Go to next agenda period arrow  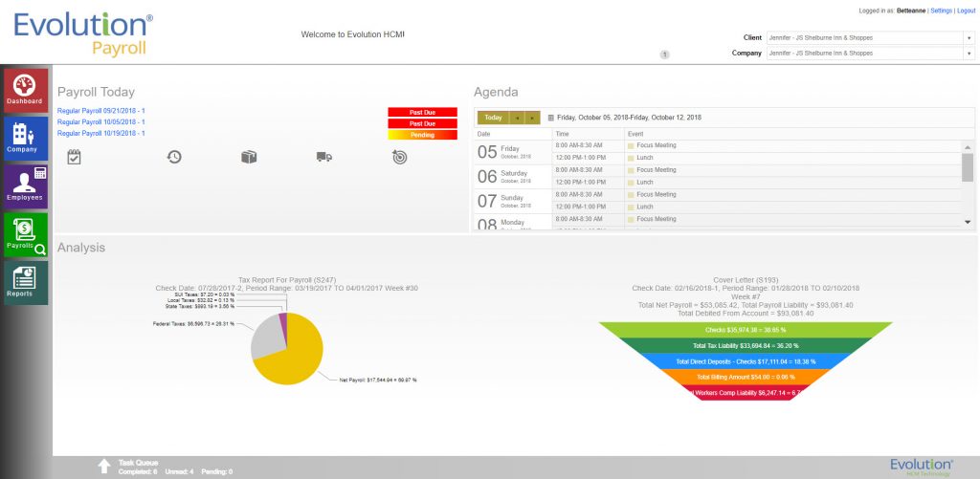click(532, 118)
